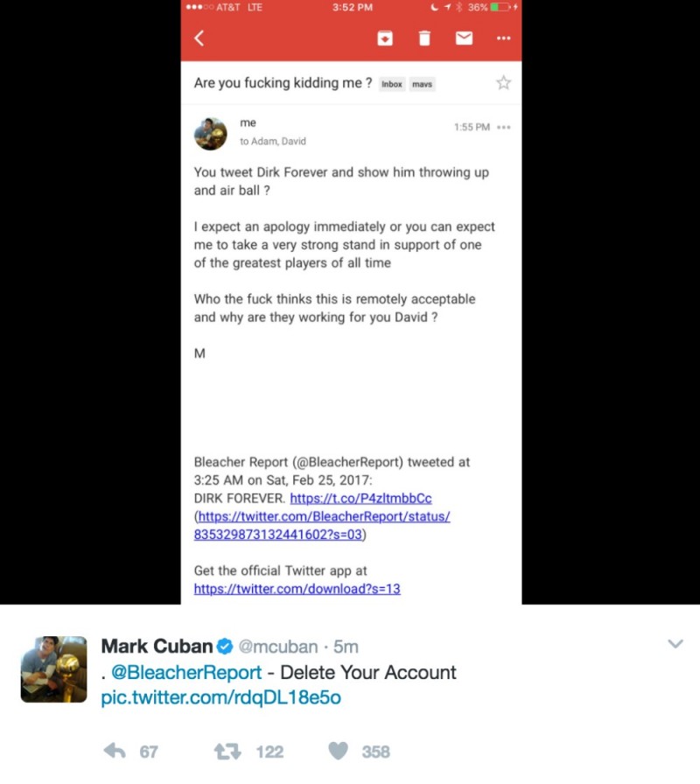Open the twitter.com/download link
The width and height of the screenshot is (700, 784).
coord(297,589)
